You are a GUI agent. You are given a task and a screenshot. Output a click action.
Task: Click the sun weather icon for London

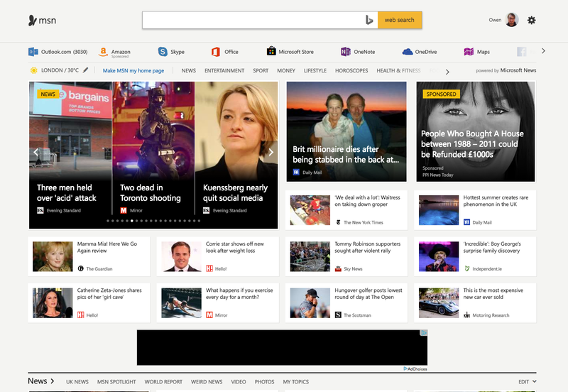[33, 70]
